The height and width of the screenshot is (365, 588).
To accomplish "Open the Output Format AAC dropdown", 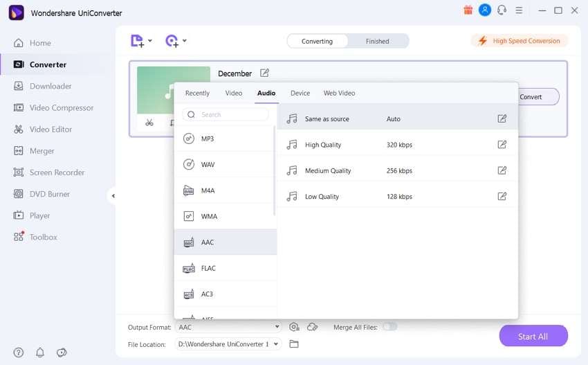I will coord(229,327).
